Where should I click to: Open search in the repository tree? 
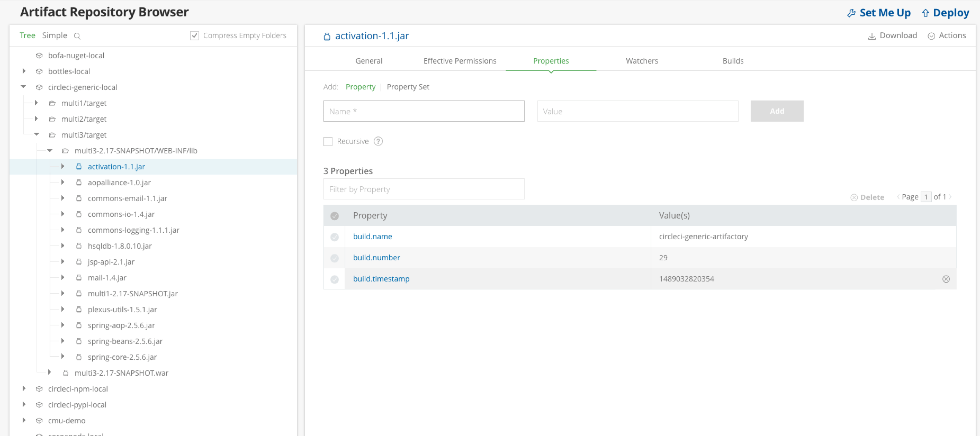point(78,36)
